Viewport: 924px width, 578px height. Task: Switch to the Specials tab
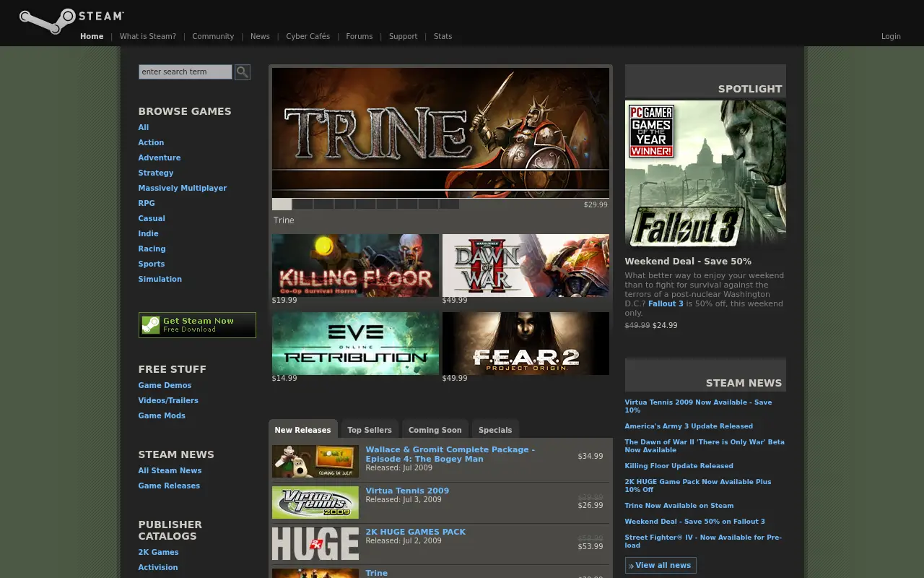pyautogui.click(x=495, y=429)
